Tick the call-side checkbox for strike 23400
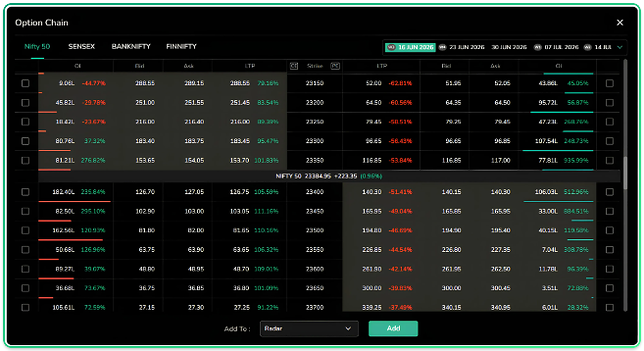Screen dimensions: 644x351 [25, 192]
